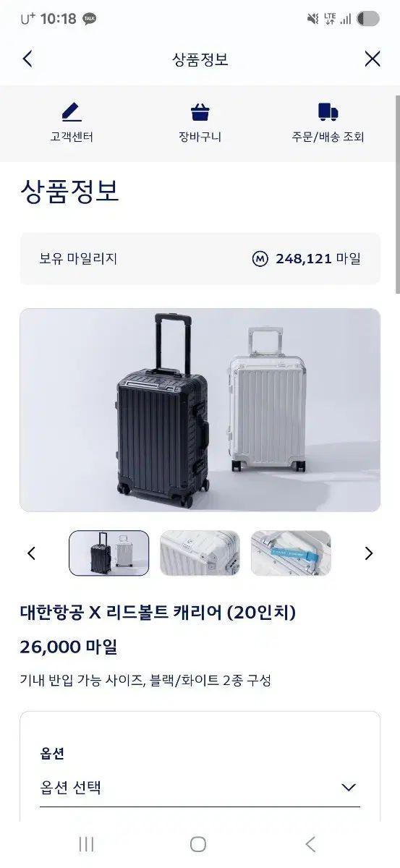The image size is (400, 868).
Task: Tap Android home navigation button
Action: [x=198, y=844]
